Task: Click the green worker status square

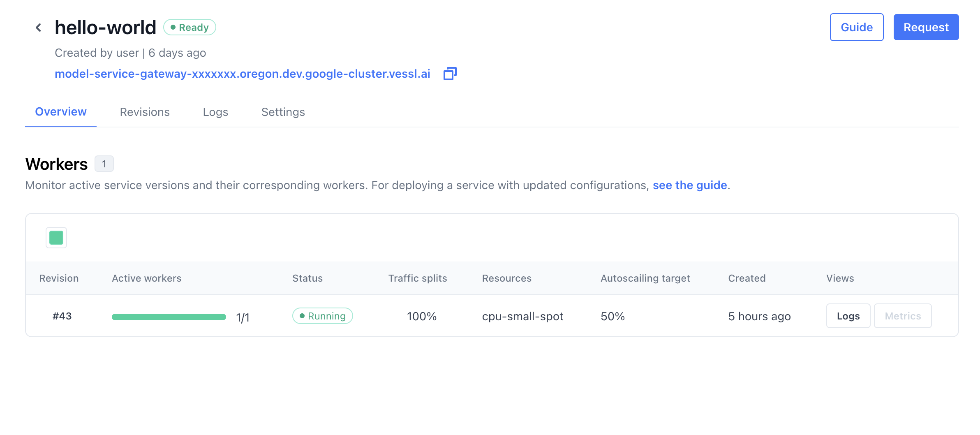Action: click(x=56, y=238)
